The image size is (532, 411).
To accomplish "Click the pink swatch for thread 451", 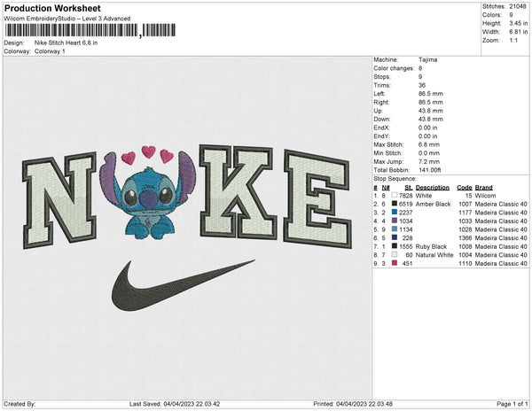I will pos(395,263).
